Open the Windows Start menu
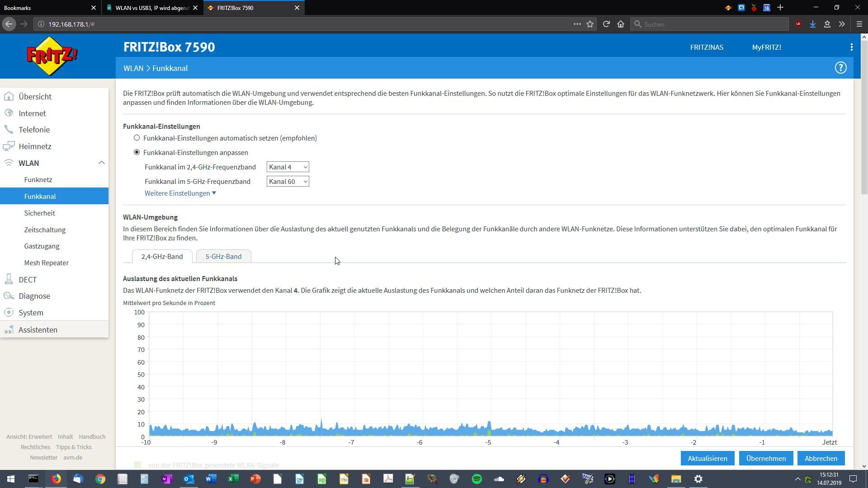868x488 pixels. 11,479
